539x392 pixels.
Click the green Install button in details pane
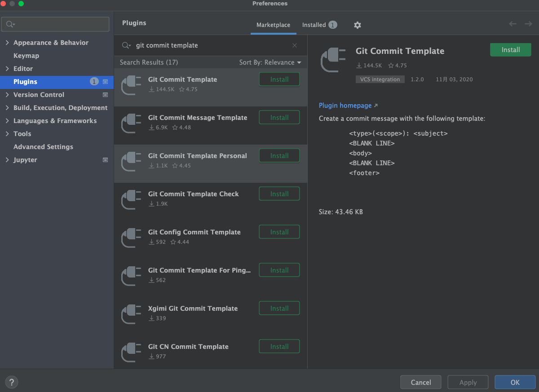511,50
